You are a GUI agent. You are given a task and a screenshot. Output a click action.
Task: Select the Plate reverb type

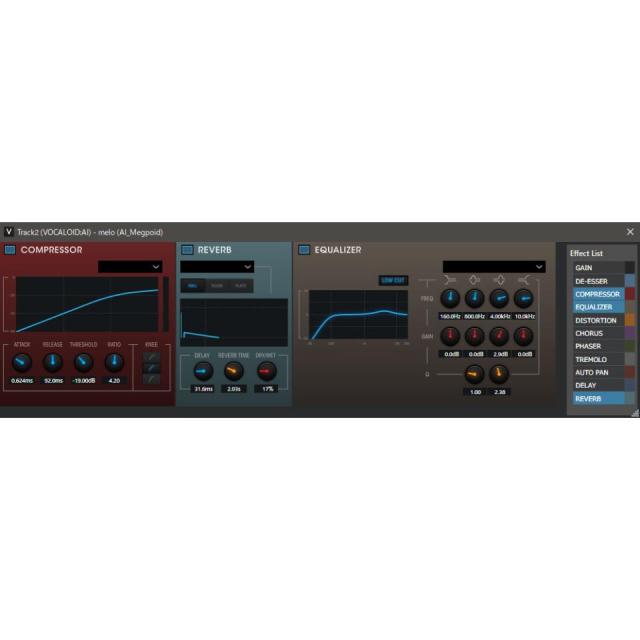(241, 286)
